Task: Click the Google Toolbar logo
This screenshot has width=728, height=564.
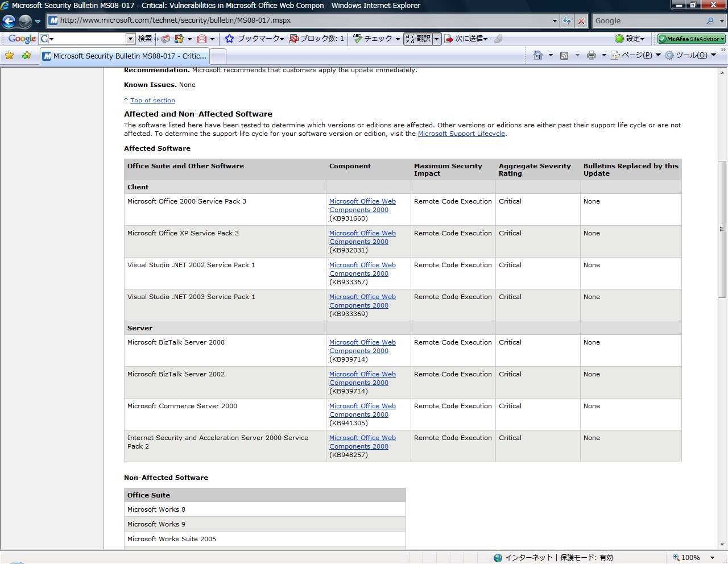Action: (22, 39)
